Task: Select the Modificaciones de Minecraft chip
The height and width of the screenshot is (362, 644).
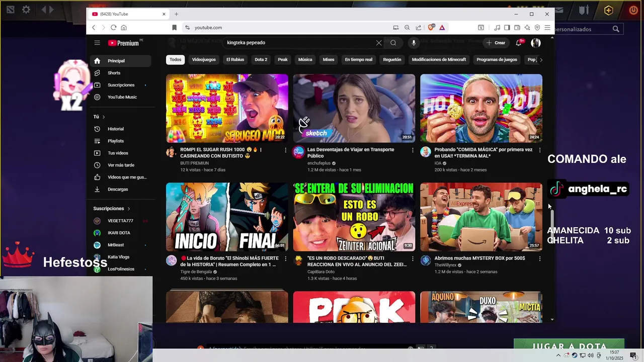Action: click(x=439, y=59)
